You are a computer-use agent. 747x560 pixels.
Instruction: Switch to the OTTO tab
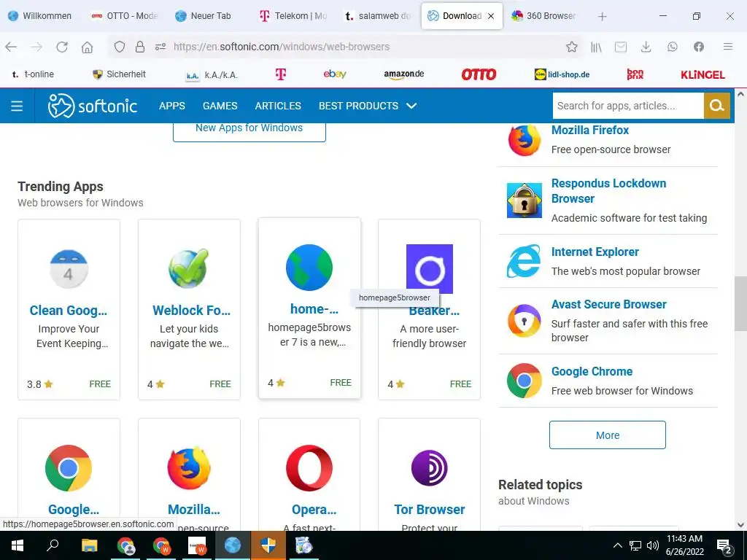pos(125,16)
